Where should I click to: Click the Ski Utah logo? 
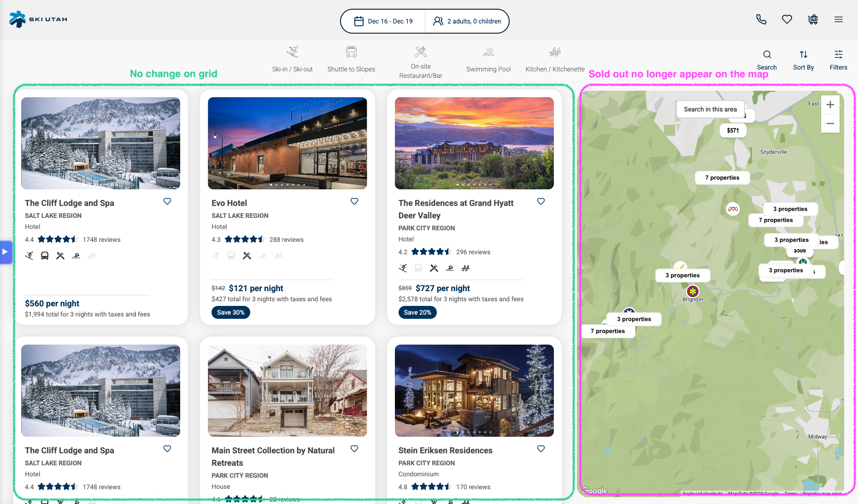(38, 19)
